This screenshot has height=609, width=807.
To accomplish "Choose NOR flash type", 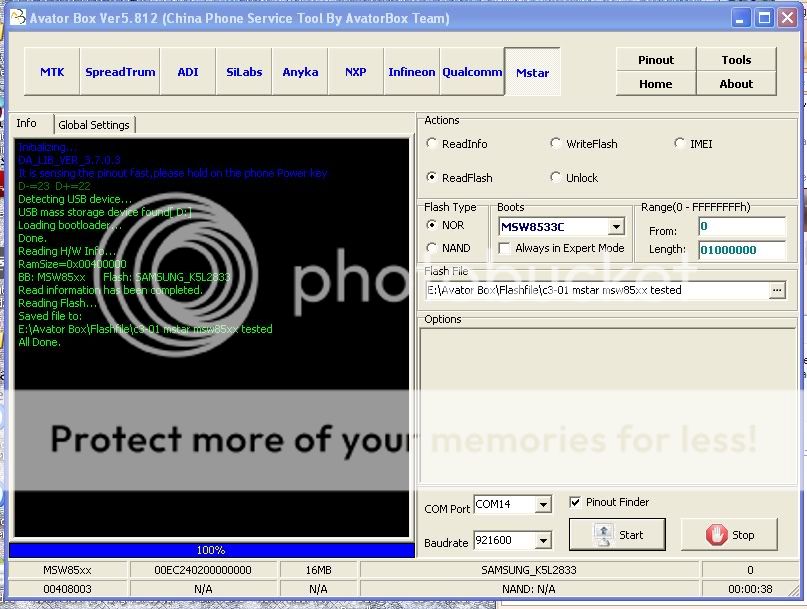I will pyautogui.click(x=445, y=225).
